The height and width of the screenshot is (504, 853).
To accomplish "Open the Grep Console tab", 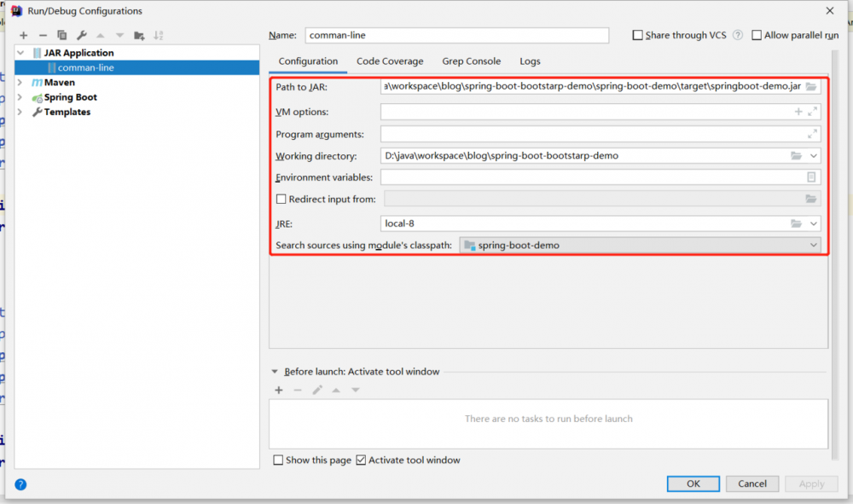I will coord(471,61).
